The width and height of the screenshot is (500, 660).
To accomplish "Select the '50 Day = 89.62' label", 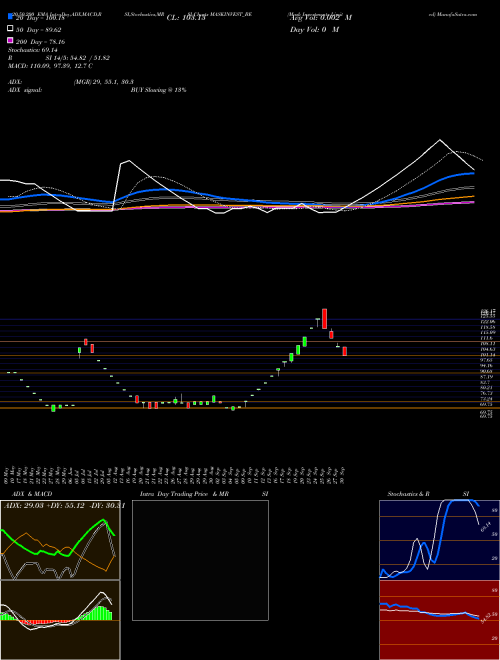I will 40,30.
